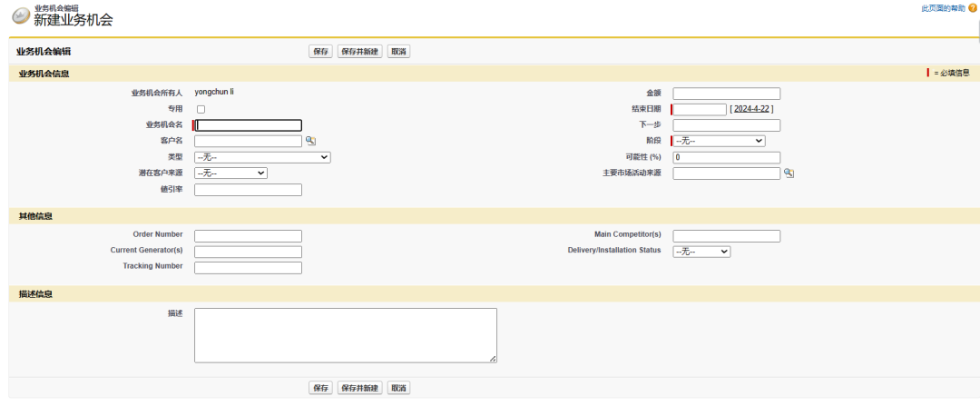
Task: Click the 业务机会信息 section header
Action: (x=44, y=74)
